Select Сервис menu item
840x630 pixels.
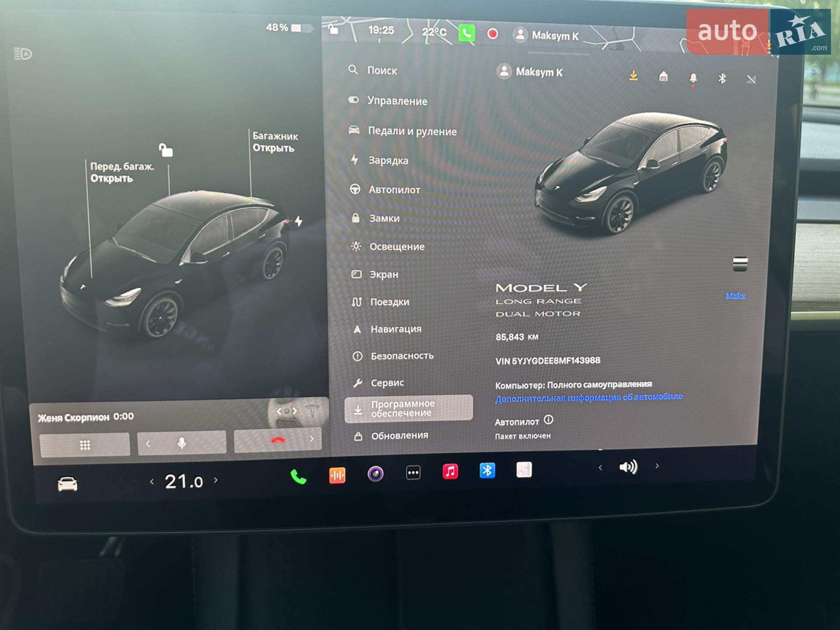click(x=379, y=382)
